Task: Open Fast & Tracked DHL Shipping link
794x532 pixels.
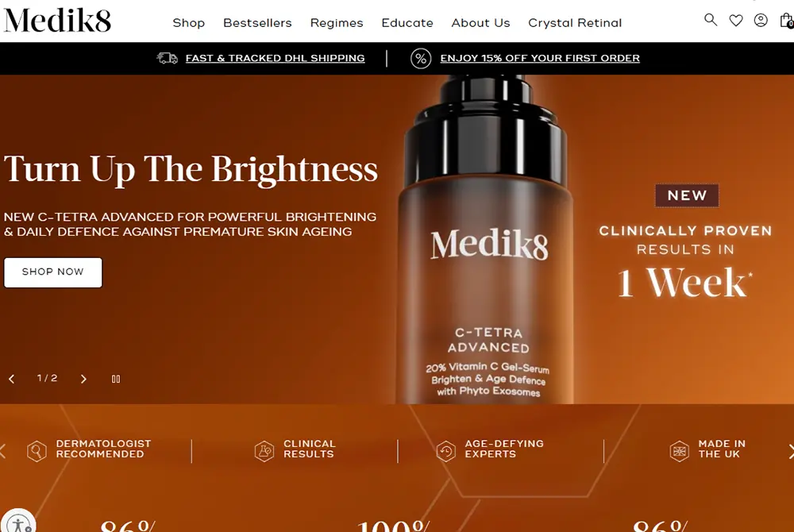Action: [x=275, y=58]
